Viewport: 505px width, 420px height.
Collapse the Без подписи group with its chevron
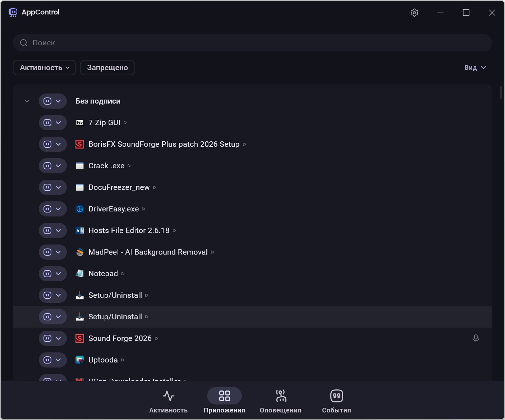coord(27,101)
